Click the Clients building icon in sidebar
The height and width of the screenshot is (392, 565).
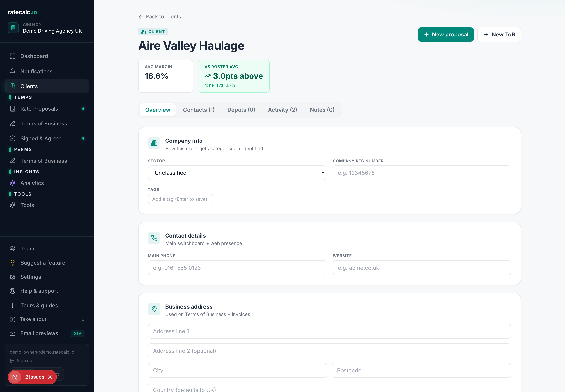[x=13, y=86]
